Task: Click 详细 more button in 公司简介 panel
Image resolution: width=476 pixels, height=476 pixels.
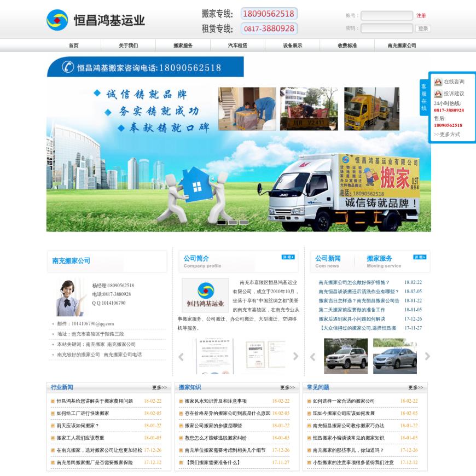Action: (288, 257)
